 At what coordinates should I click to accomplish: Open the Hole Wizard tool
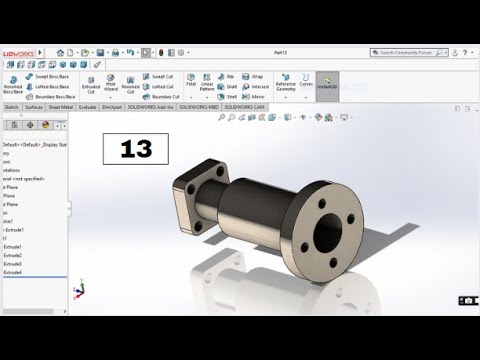[x=111, y=83]
